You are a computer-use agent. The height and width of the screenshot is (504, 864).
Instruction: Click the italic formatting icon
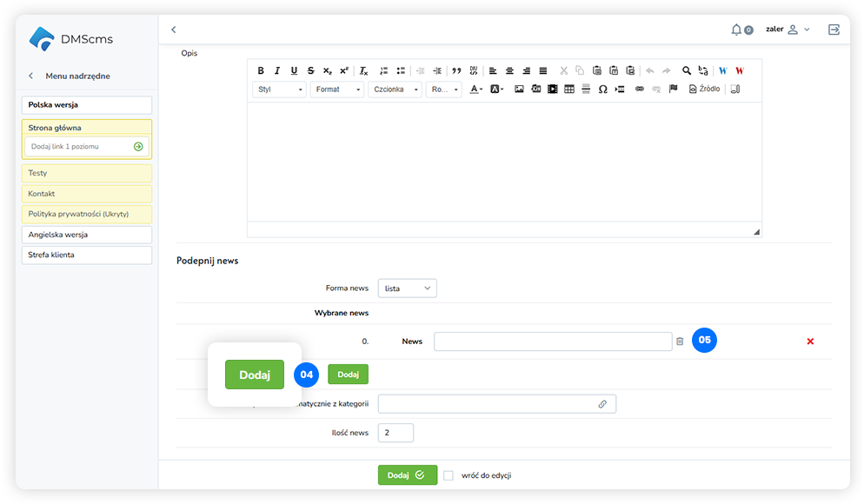click(277, 71)
